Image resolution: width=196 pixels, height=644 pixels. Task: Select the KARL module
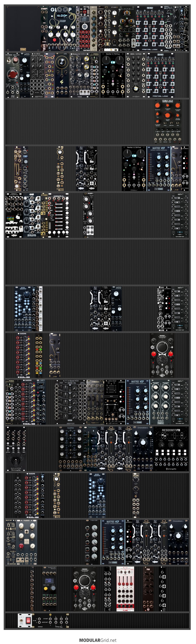click(x=62, y=75)
